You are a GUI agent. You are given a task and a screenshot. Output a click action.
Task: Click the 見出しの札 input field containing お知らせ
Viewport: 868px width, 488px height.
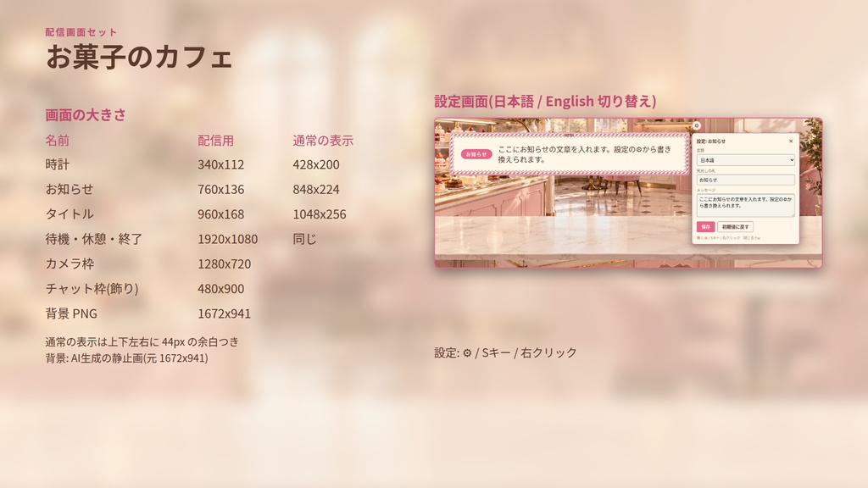745,180
